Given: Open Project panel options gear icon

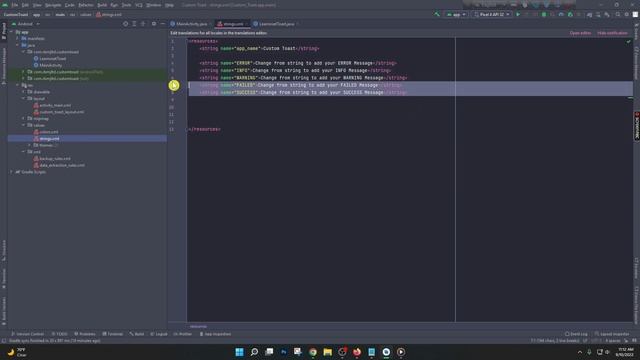Looking at the screenshot, I should (154, 24).
